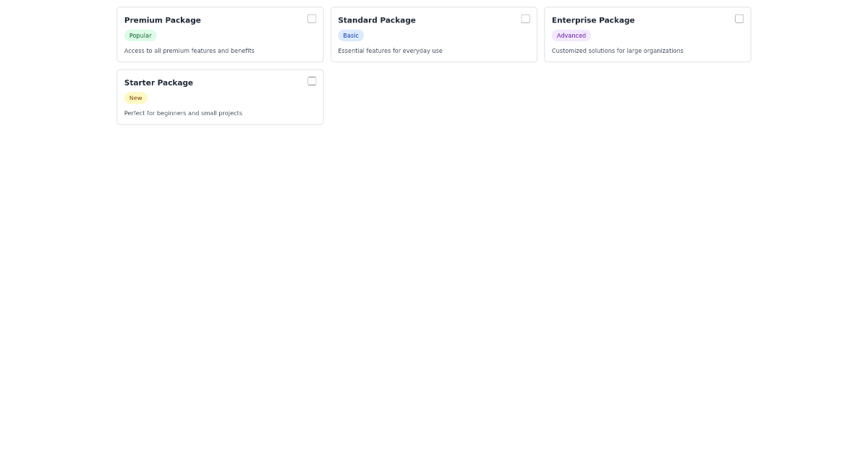Click the everyday use description text

click(x=390, y=51)
